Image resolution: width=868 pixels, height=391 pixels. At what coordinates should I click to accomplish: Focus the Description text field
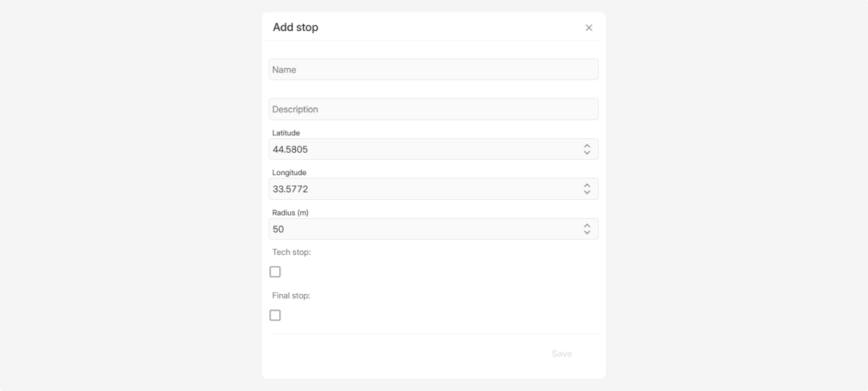pyautogui.click(x=433, y=109)
